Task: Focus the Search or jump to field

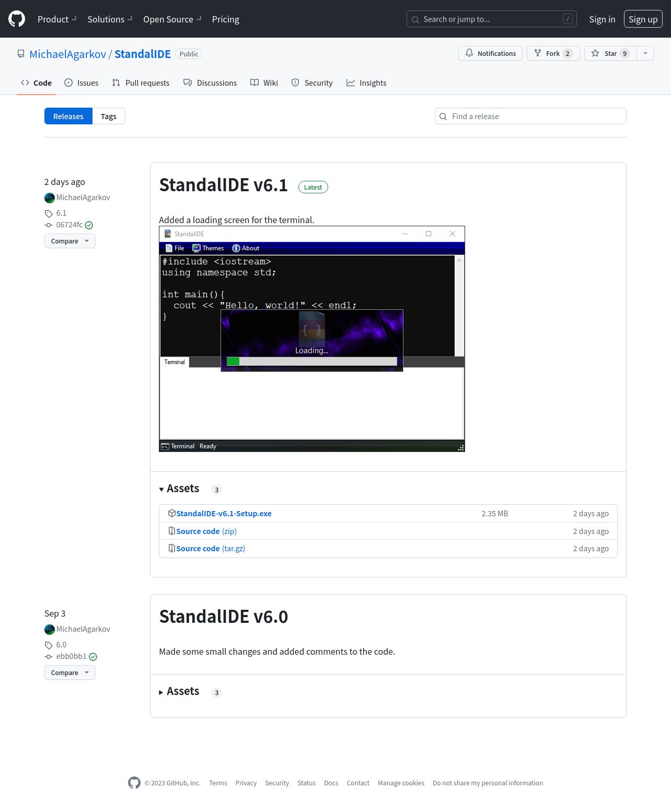Action: click(x=492, y=19)
